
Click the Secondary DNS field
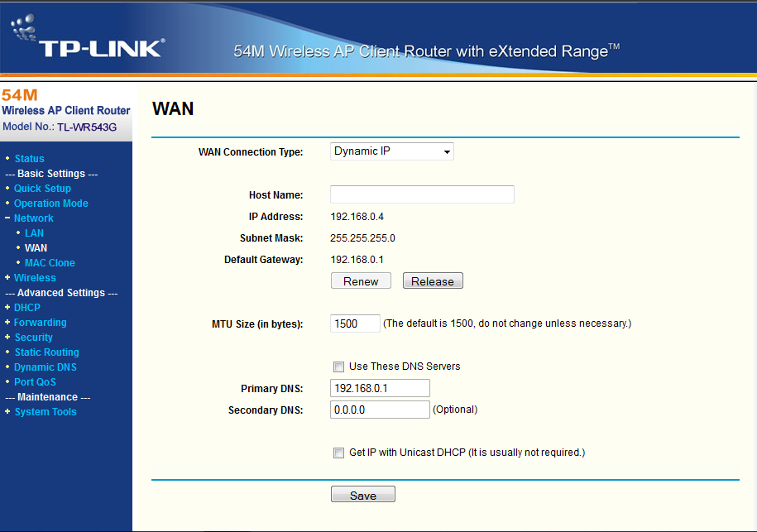click(380, 410)
